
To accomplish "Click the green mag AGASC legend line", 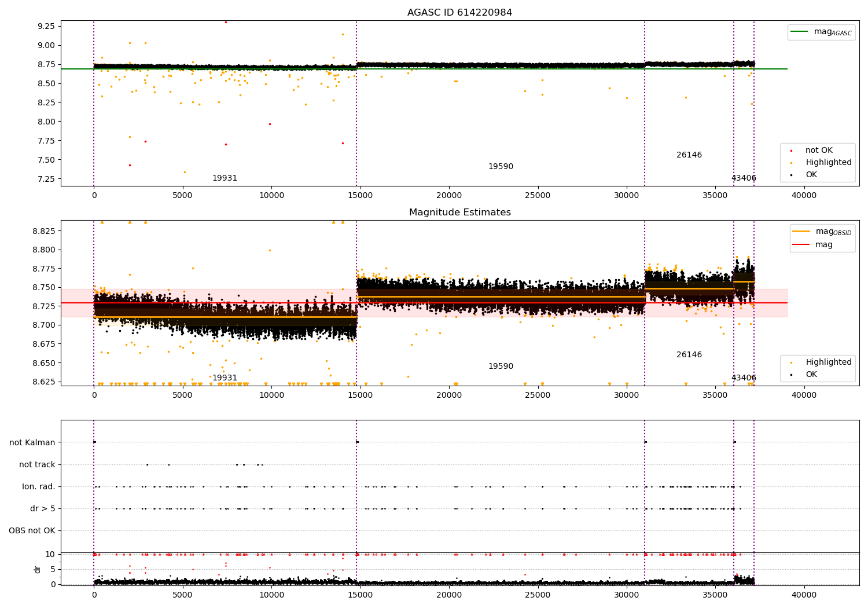I will [x=799, y=32].
